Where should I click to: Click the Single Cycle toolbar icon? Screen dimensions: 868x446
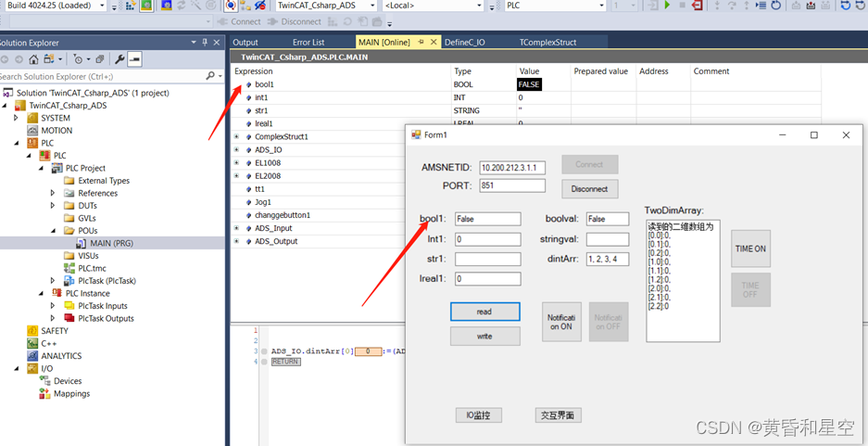(x=776, y=5)
